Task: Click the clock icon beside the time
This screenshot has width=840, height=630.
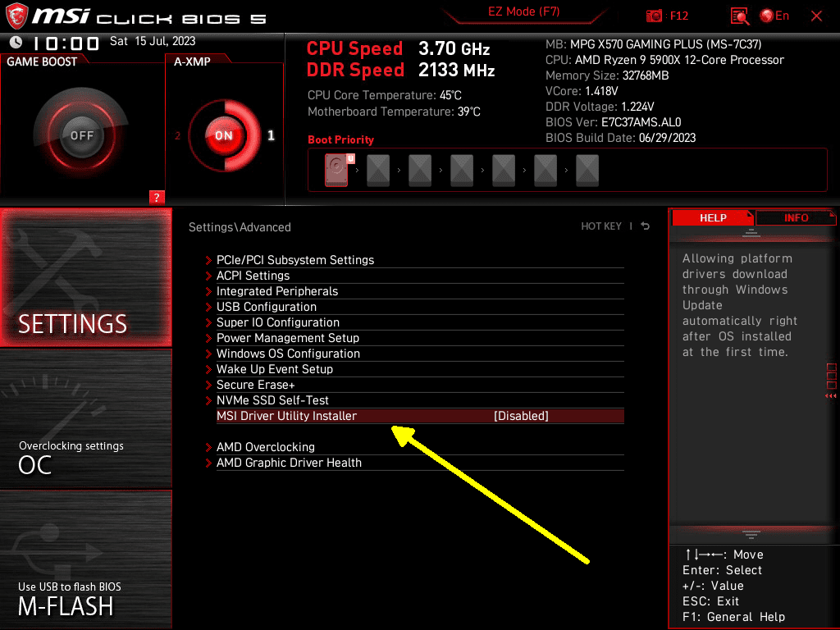Action: (x=16, y=42)
